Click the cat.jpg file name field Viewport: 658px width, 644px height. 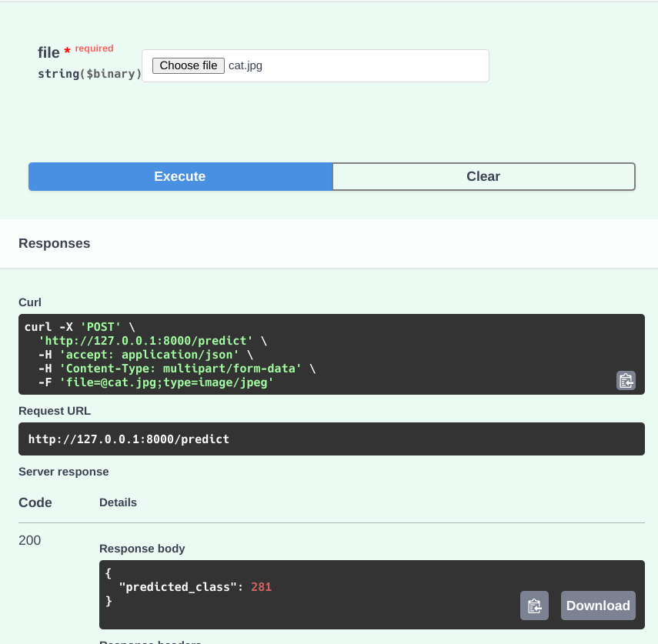246,65
